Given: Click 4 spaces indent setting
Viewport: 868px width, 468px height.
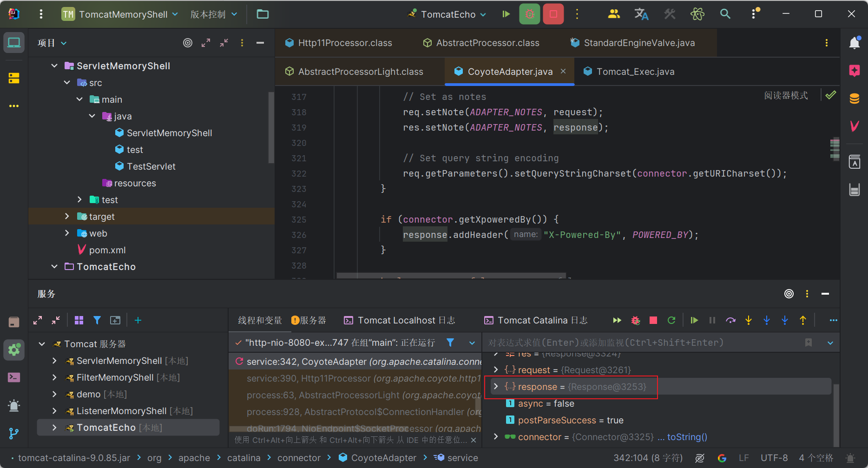Looking at the screenshot, I should [x=816, y=458].
